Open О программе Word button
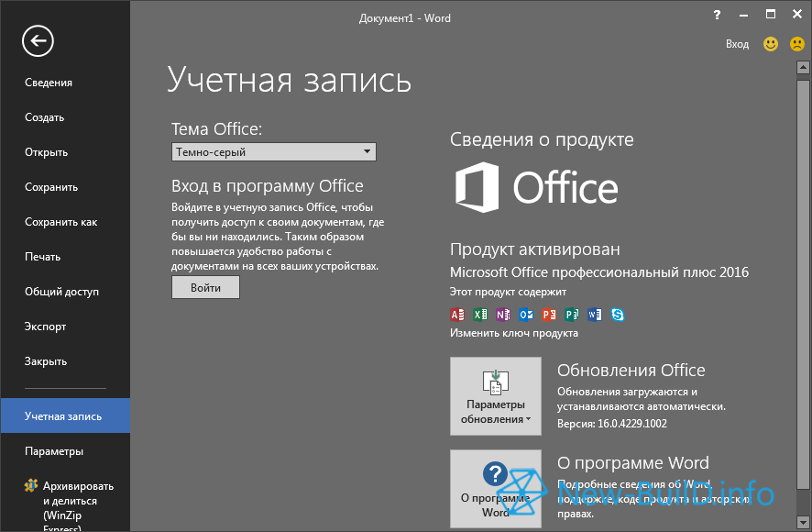The width and height of the screenshot is (812, 532). click(x=496, y=489)
